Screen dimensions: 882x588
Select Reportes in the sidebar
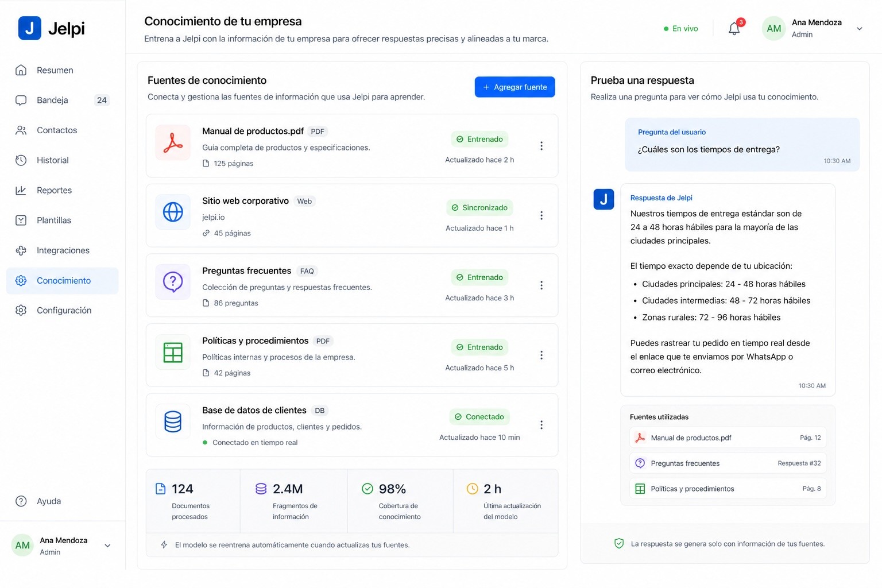click(x=62, y=190)
